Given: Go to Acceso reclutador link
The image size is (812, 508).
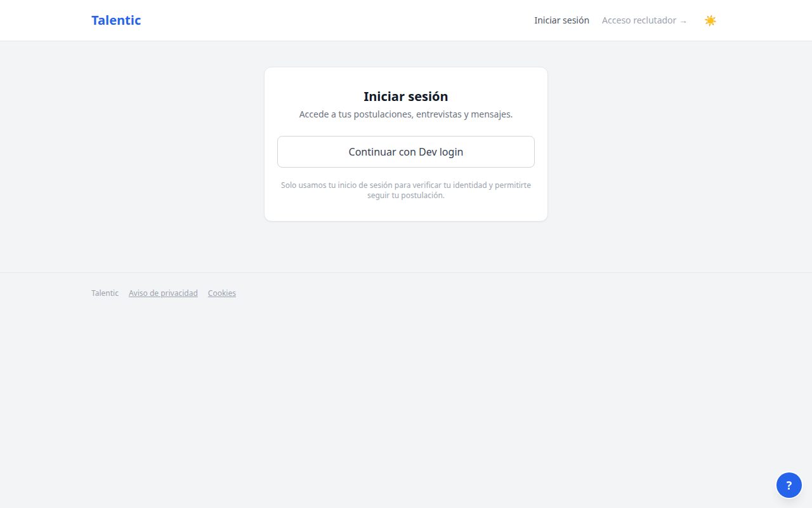Looking at the screenshot, I should pyautogui.click(x=645, y=20).
